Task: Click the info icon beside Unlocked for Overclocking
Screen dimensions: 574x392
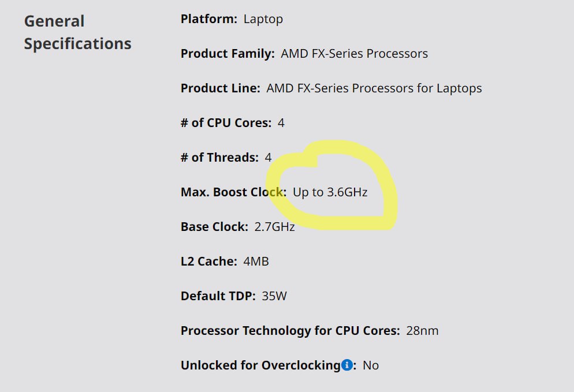Action: pos(346,365)
